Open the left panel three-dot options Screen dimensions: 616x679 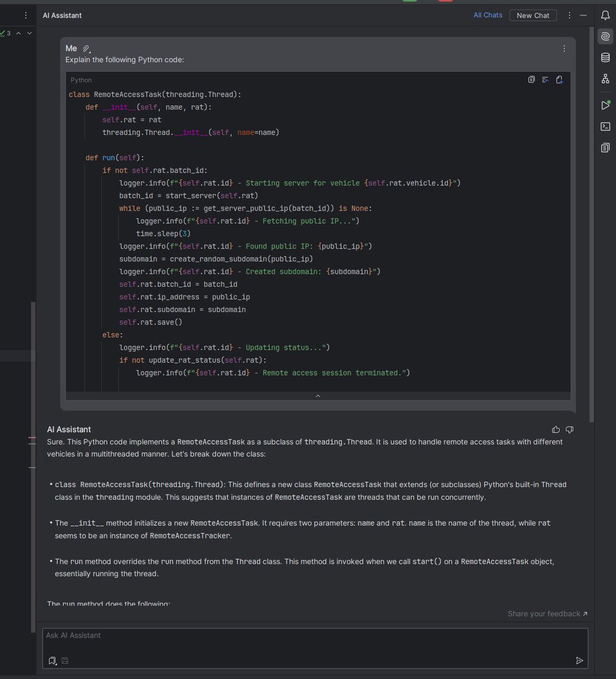point(25,15)
